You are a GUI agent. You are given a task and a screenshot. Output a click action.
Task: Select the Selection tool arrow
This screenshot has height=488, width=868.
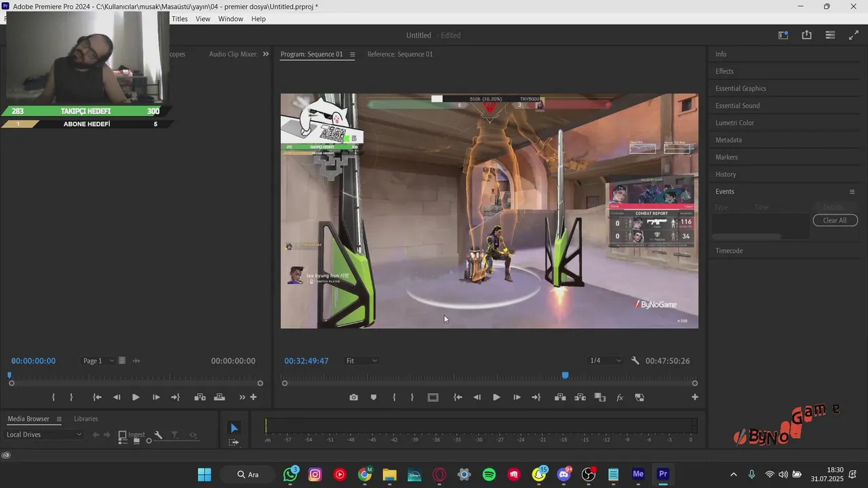click(234, 428)
